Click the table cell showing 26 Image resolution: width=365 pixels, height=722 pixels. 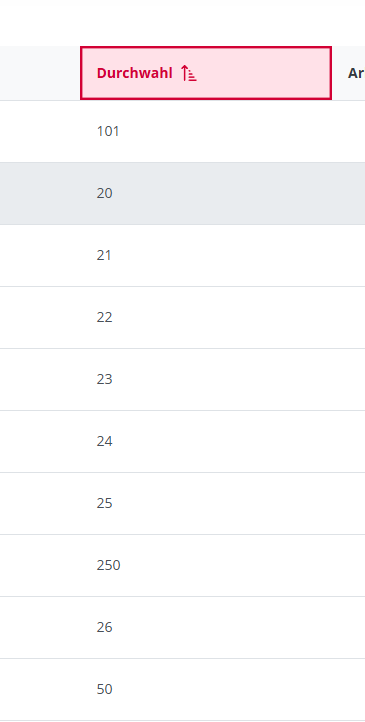[x=206, y=627]
